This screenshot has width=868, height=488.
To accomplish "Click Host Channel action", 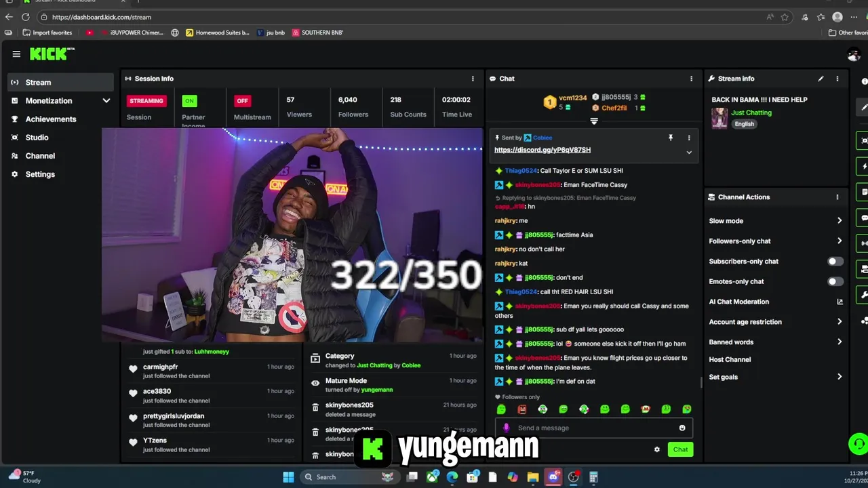I will coord(730,360).
